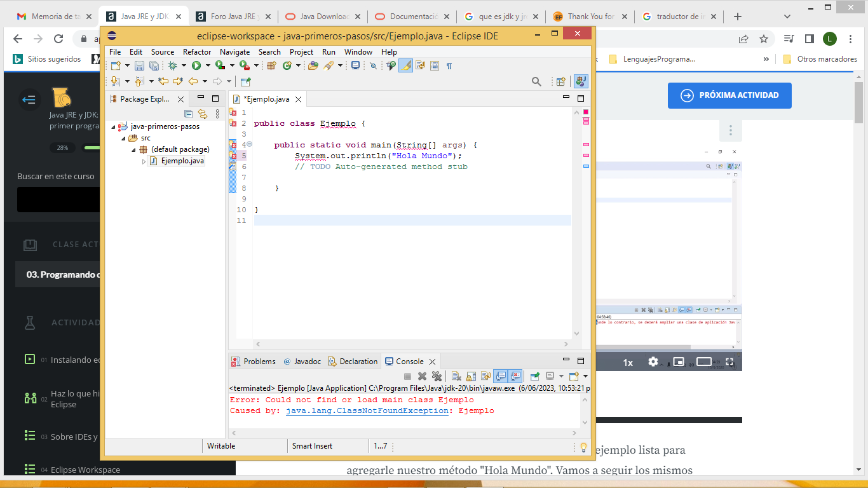Viewport: 868px width, 488px height.
Task: Toggle Scroll Lock in Console toolbar
Action: (x=471, y=376)
